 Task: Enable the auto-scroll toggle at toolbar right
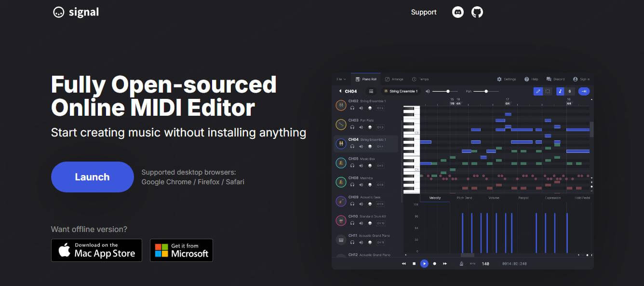tap(584, 91)
